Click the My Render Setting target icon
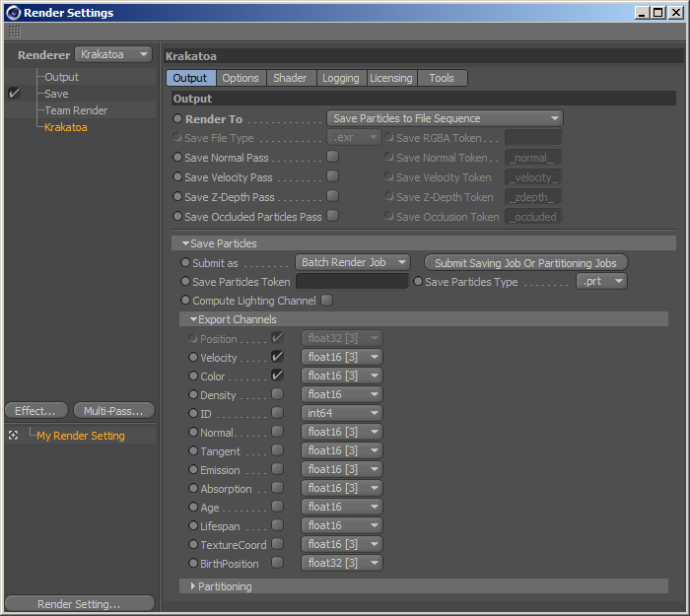The height and width of the screenshot is (616, 690). tap(13, 436)
